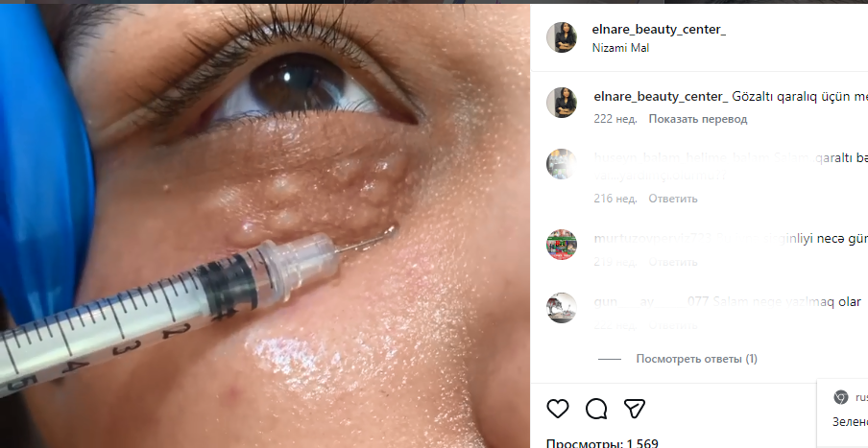This screenshot has height=448, width=868.
Task: Open the Nizami Mal location link
Action: [620, 48]
